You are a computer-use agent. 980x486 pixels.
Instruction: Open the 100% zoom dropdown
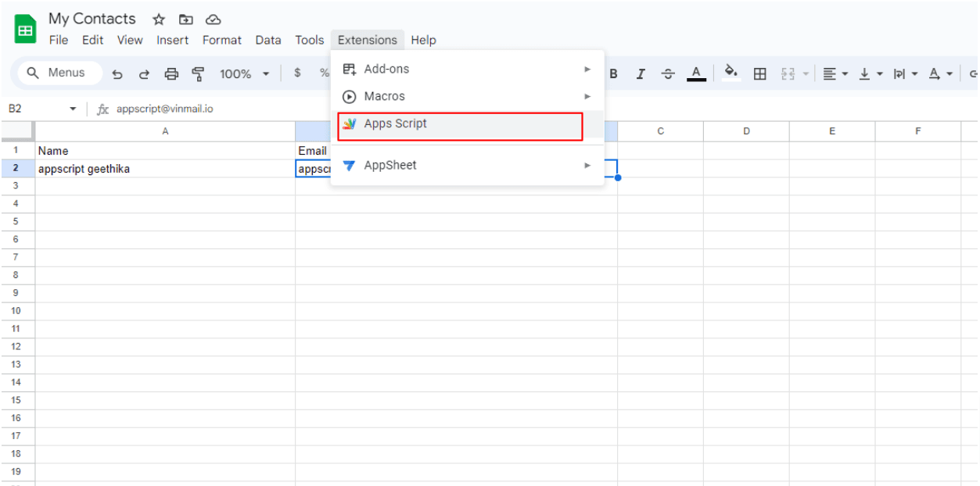tap(244, 74)
